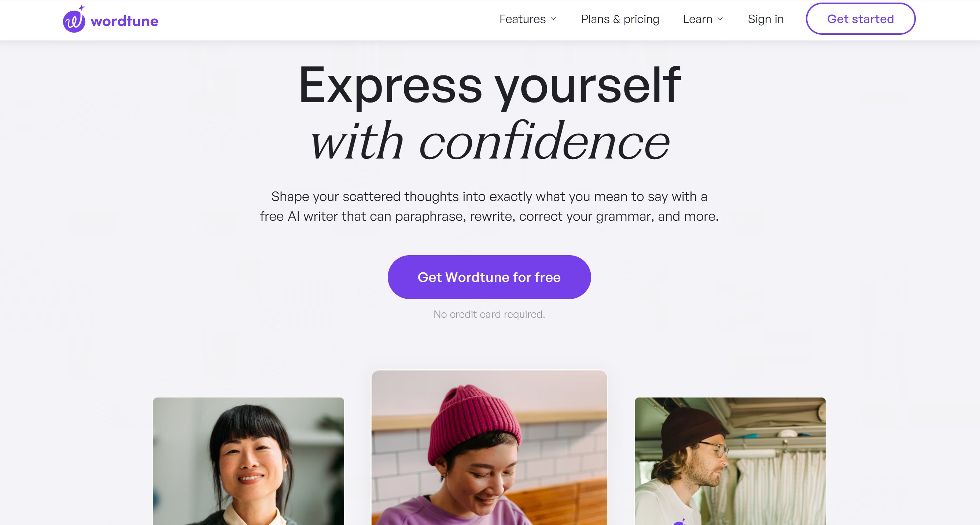Click the purple Wordtune logo icon
This screenshot has height=525, width=980.
click(74, 21)
